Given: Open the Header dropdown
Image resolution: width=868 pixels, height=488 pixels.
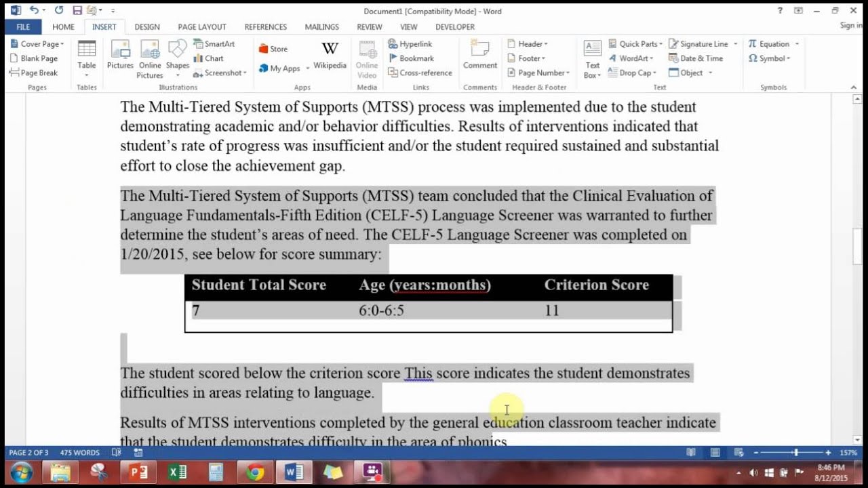Looking at the screenshot, I should (527, 44).
